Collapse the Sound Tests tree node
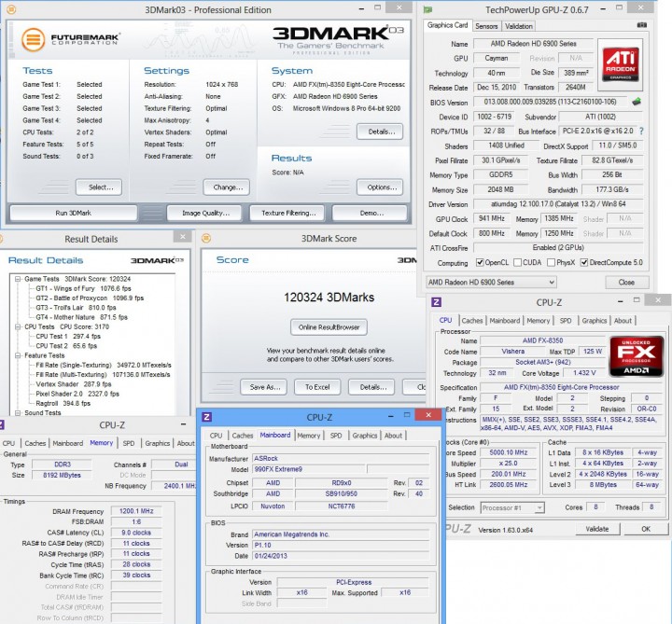 click(x=18, y=413)
